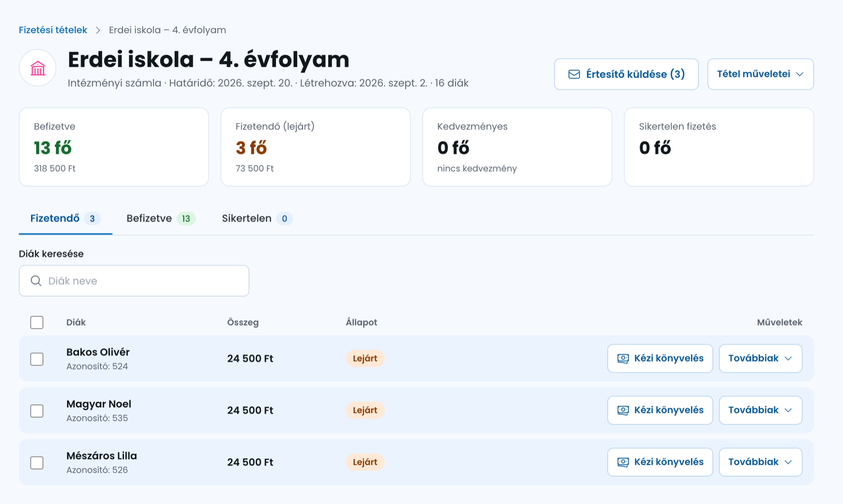Click the breadcrumb chevron separator icon
843x504 pixels.
98,30
